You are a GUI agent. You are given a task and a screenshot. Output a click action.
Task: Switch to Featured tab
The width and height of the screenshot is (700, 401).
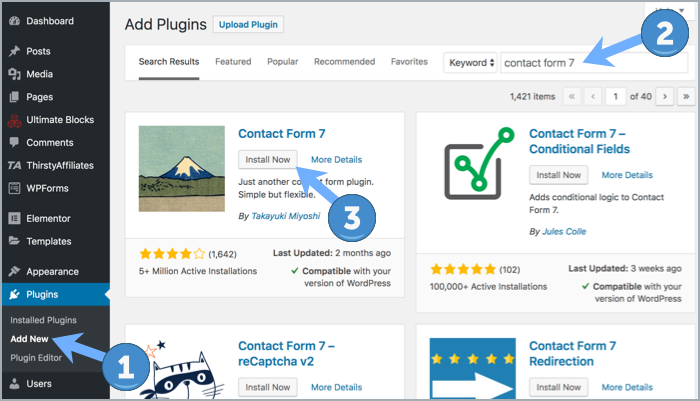tap(233, 62)
